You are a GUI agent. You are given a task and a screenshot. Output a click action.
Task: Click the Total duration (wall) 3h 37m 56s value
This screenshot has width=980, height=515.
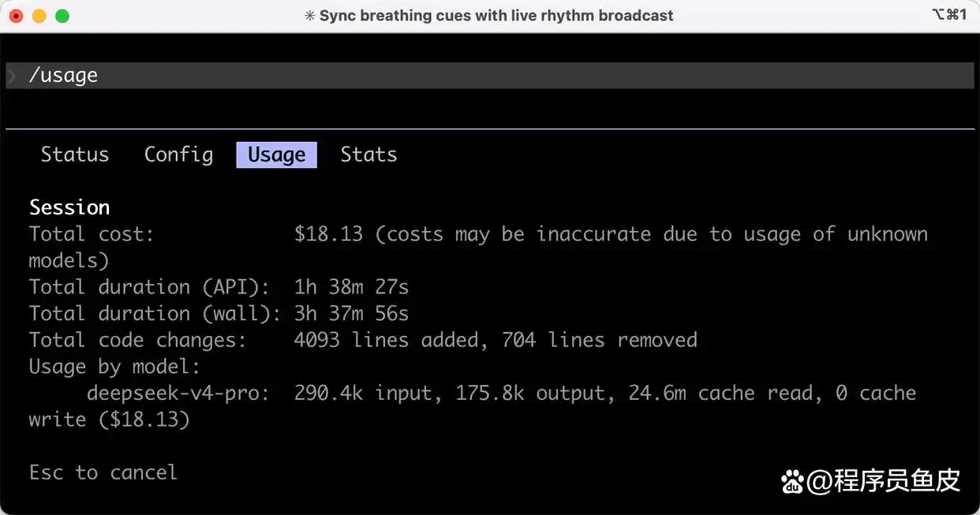[352, 314]
